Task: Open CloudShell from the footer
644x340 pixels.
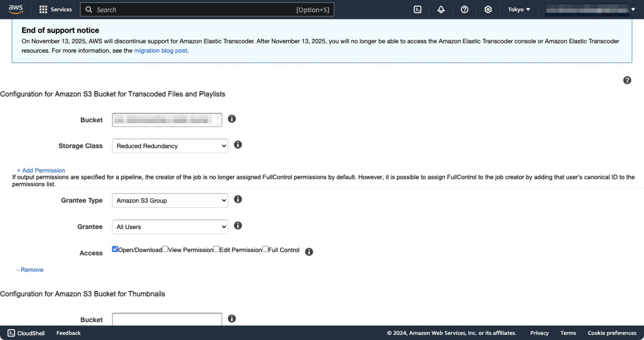Action: [26, 333]
